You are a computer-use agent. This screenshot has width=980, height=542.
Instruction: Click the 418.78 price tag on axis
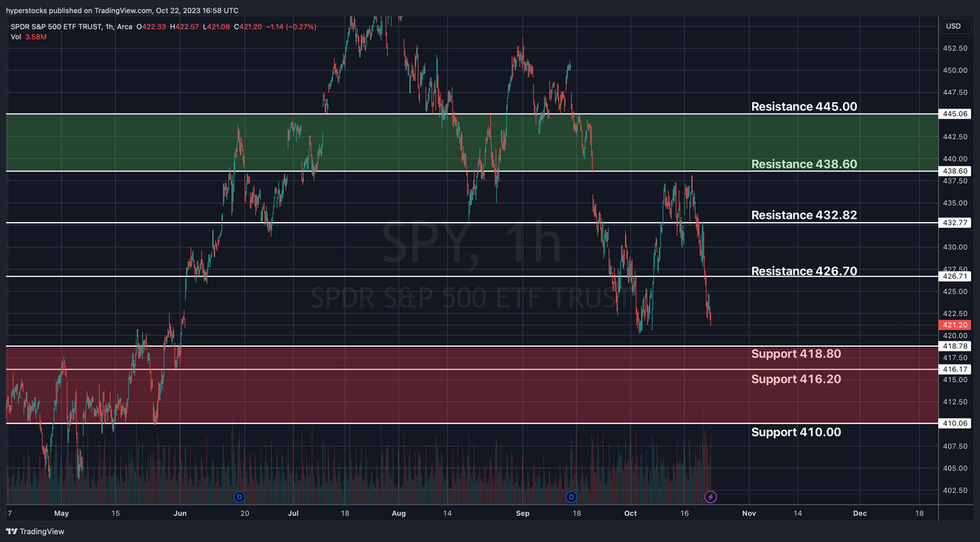pos(955,346)
